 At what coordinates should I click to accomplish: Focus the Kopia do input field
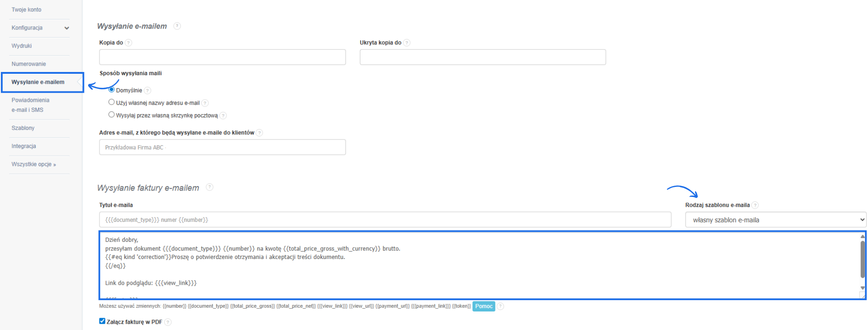[222, 57]
